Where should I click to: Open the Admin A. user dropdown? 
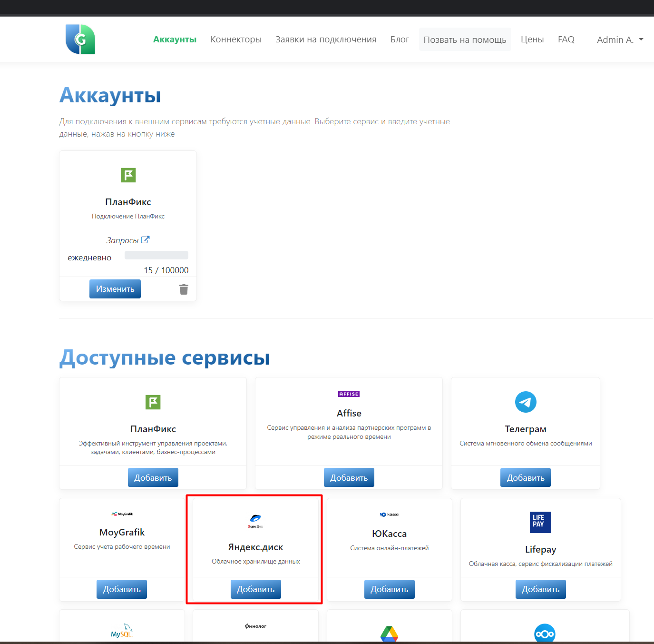click(620, 40)
